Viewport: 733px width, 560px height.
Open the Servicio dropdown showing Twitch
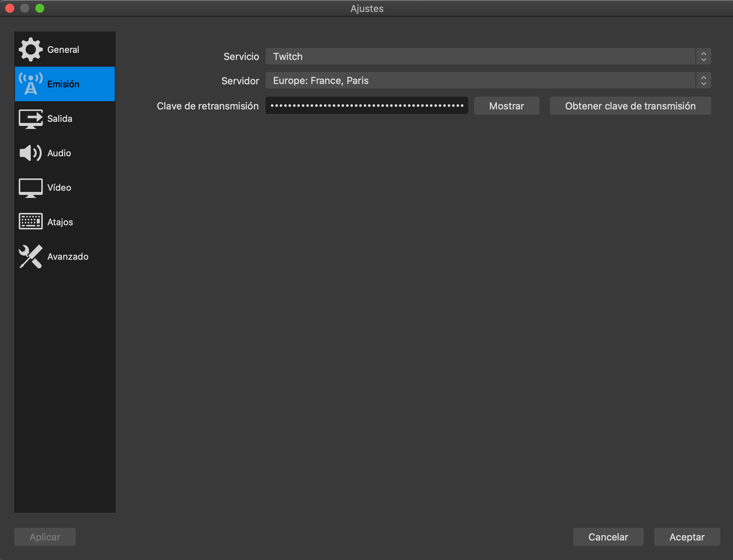click(480, 57)
